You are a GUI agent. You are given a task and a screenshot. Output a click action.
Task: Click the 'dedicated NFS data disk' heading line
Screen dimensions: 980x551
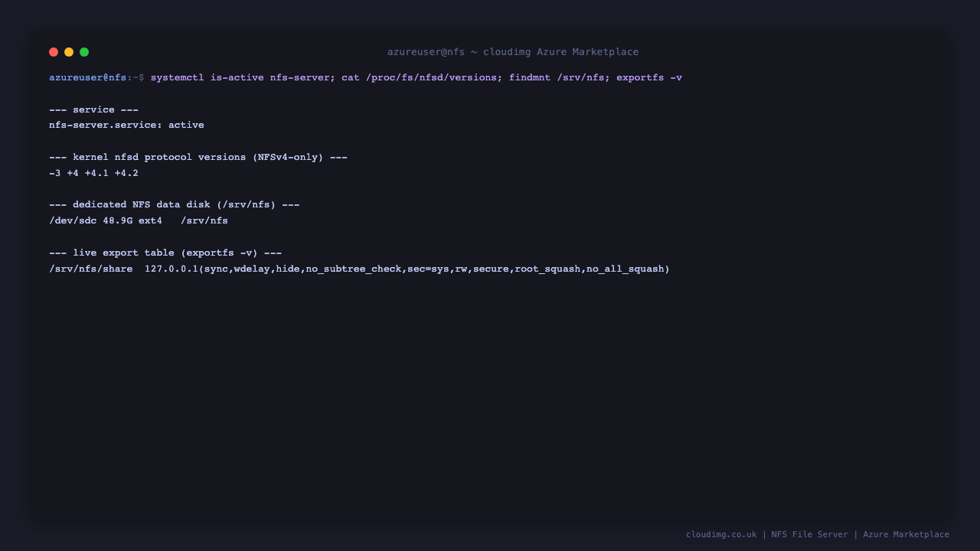(x=175, y=204)
